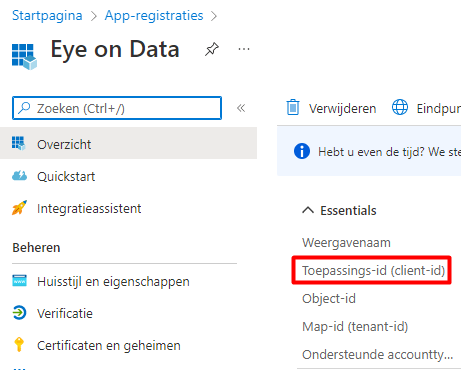Click the Startpagina breadcrumb link
Screen dimensions: 461x370
coord(47,16)
